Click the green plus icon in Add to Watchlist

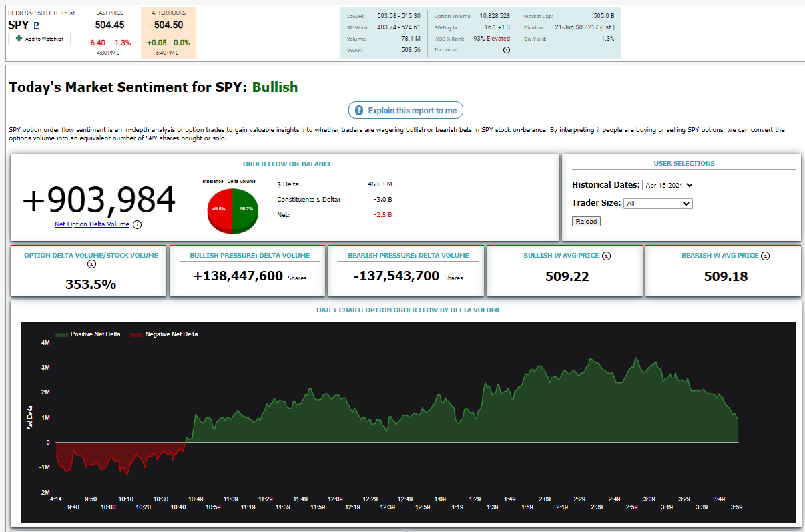click(x=19, y=39)
